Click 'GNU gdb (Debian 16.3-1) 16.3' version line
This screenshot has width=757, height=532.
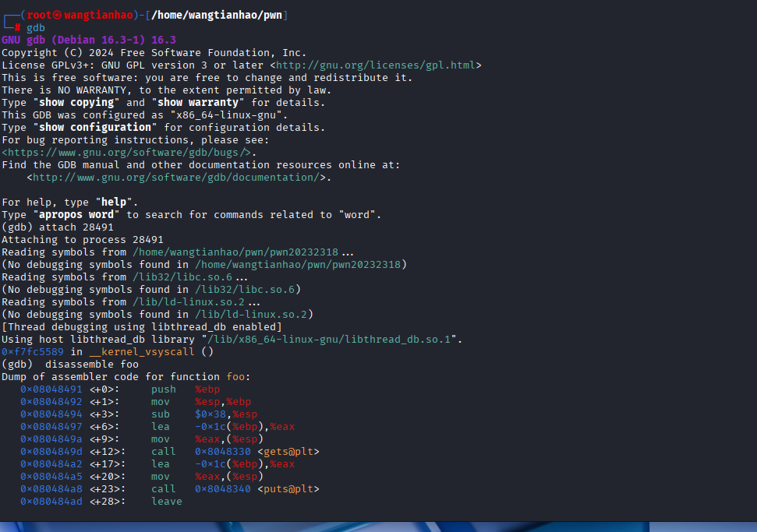pyautogui.click(x=89, y=40)
